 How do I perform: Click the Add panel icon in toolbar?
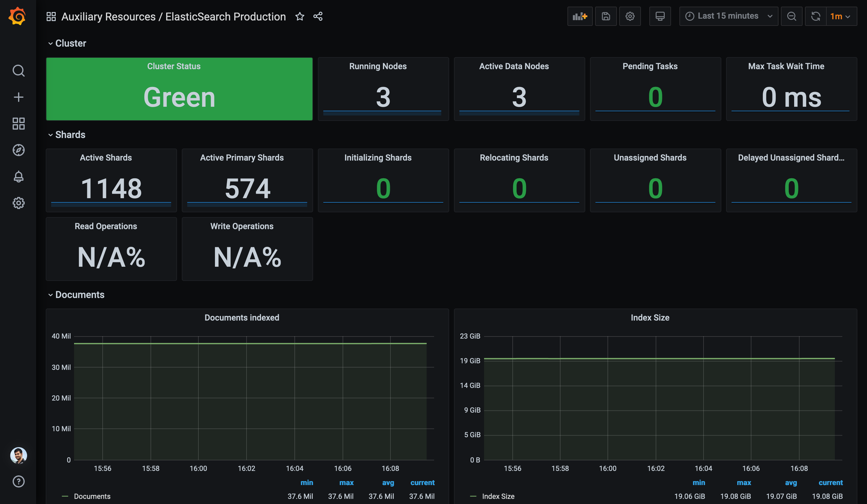[580, 16]
